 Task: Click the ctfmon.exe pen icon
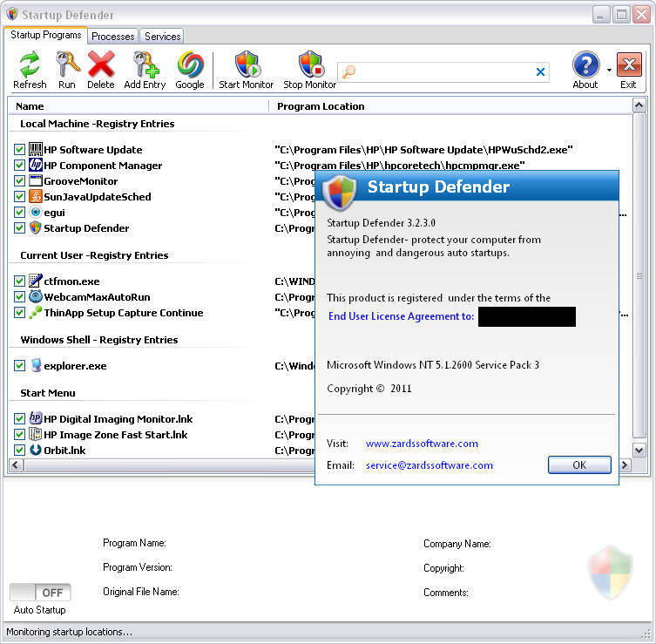[36, 281]
